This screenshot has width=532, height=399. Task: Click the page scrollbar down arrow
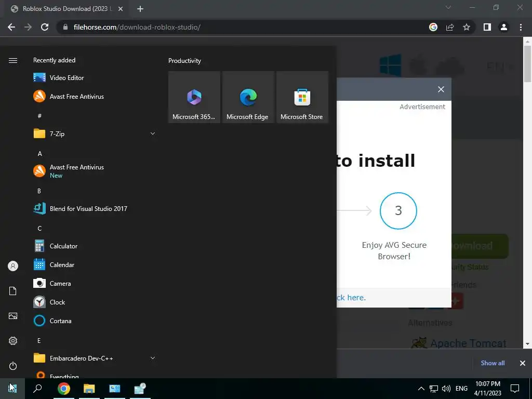[x=527, y=344]
